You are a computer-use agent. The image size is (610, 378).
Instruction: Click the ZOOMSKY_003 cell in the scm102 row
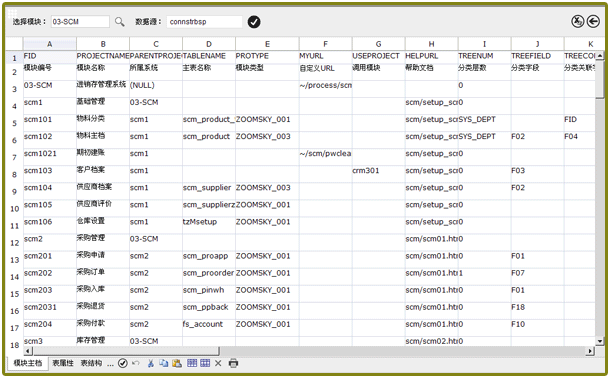tap(267, 140)
